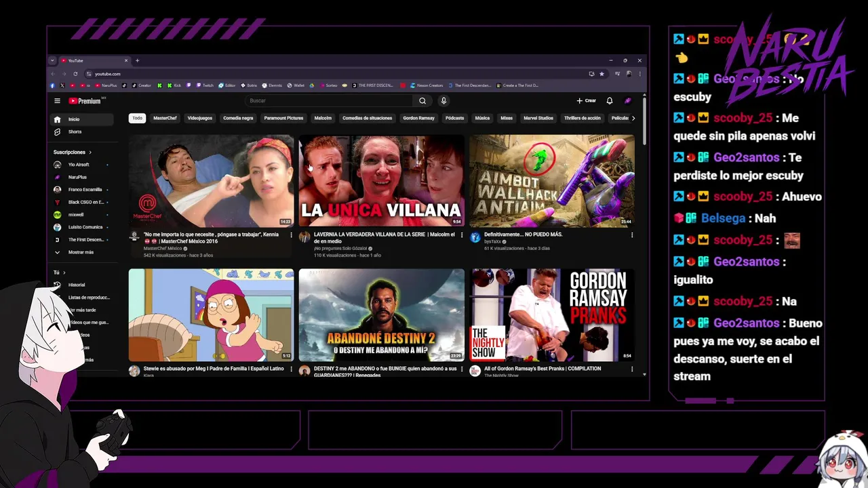
Task: Select the Comedia negra filter chip
Action: [x=238, y=118]
